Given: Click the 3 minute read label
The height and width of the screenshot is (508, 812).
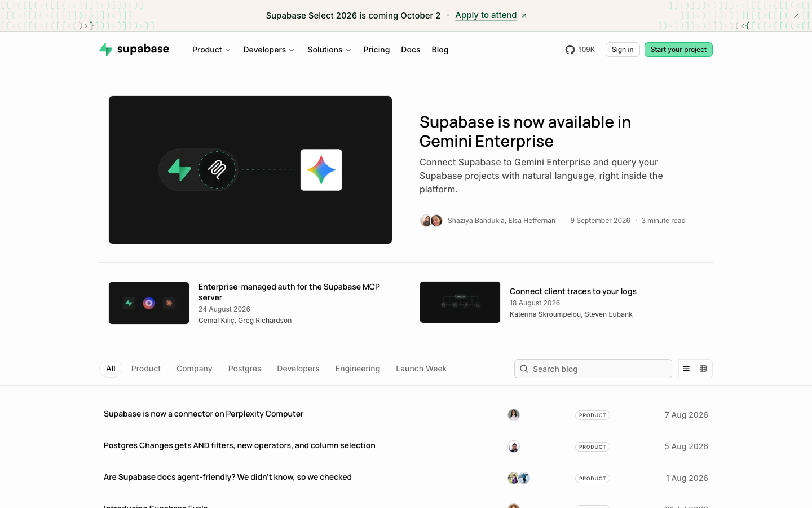Looking at the screenshot, I should 663,221.
